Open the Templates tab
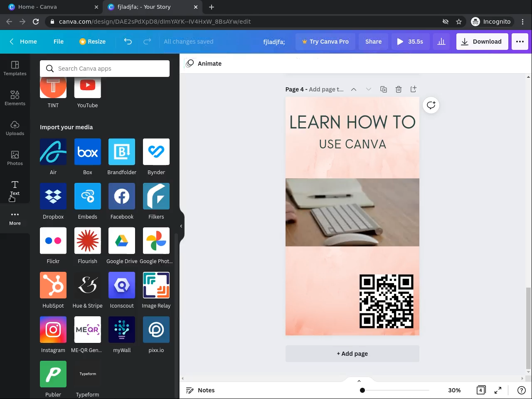 pos(15,69)
